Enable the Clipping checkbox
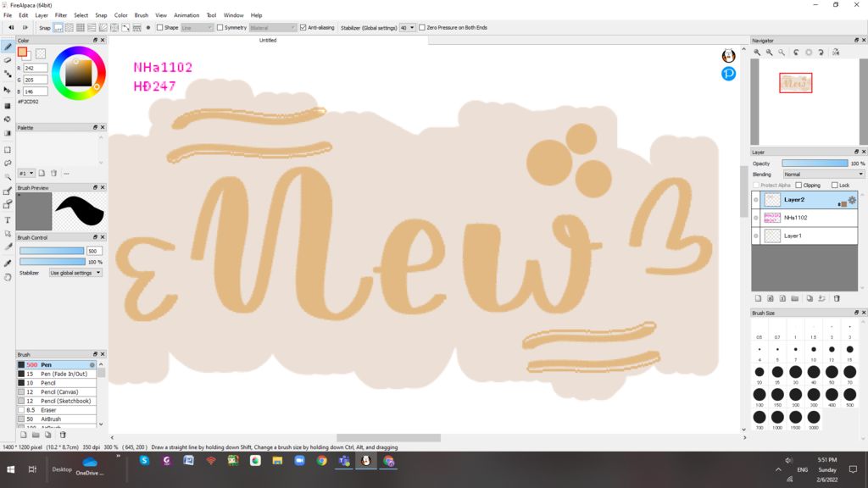 798,186
